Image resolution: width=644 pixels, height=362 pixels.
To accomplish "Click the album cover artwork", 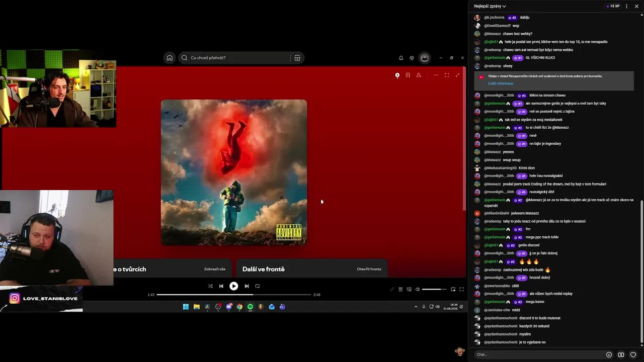I will click(x=234, y=172).
